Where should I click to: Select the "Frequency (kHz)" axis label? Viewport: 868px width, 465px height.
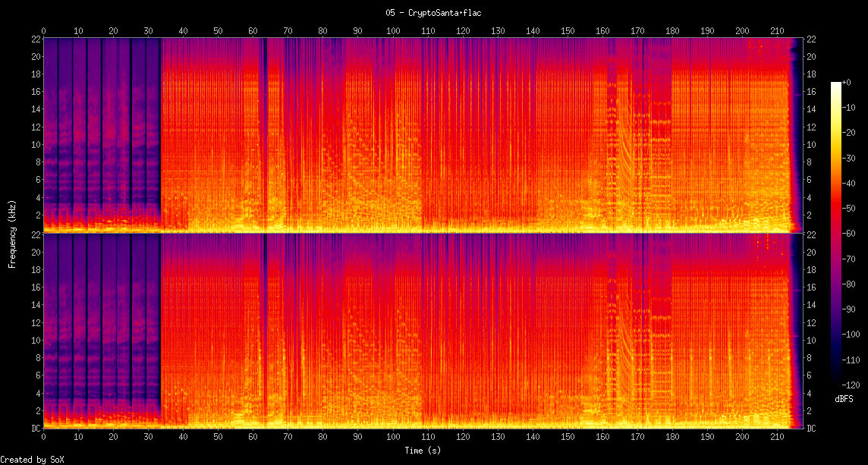(x=12, y=233)
